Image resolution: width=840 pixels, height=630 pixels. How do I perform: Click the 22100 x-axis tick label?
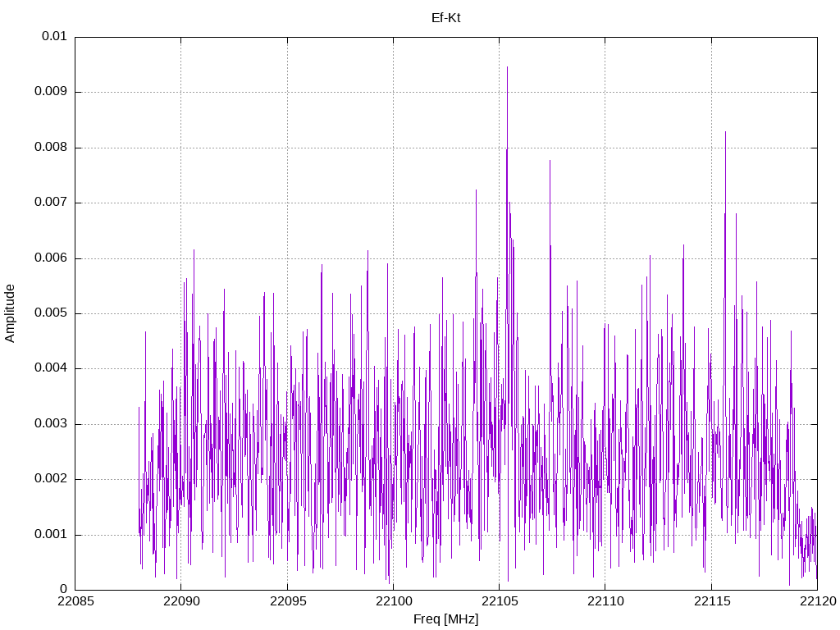click(394, 601)
